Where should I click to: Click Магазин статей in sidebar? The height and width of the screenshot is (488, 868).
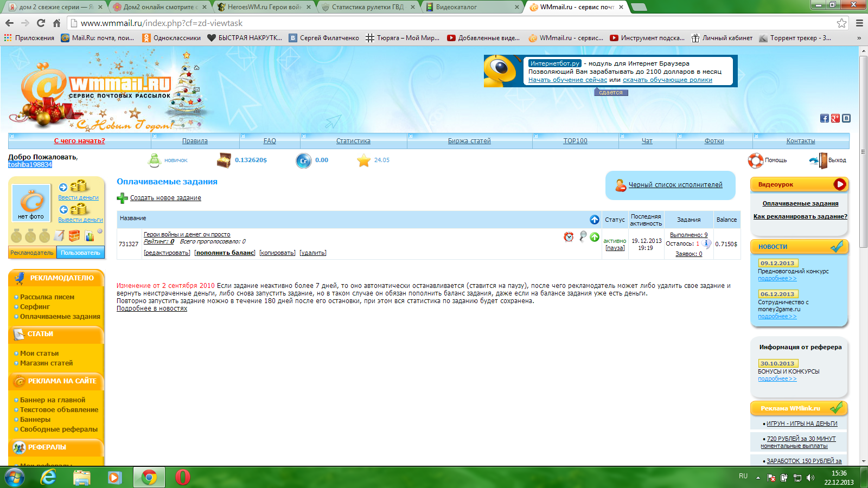pyautogui.click(x=46, y=363)
